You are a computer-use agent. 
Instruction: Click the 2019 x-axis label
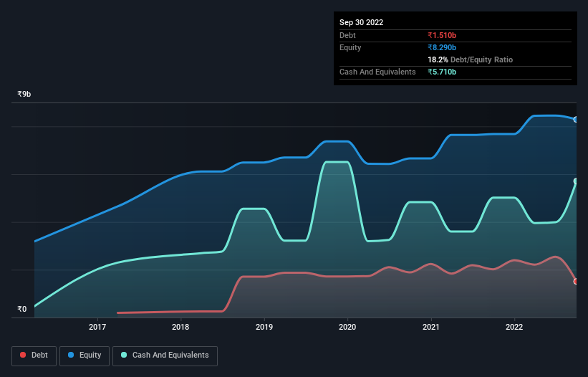point(264,327)
